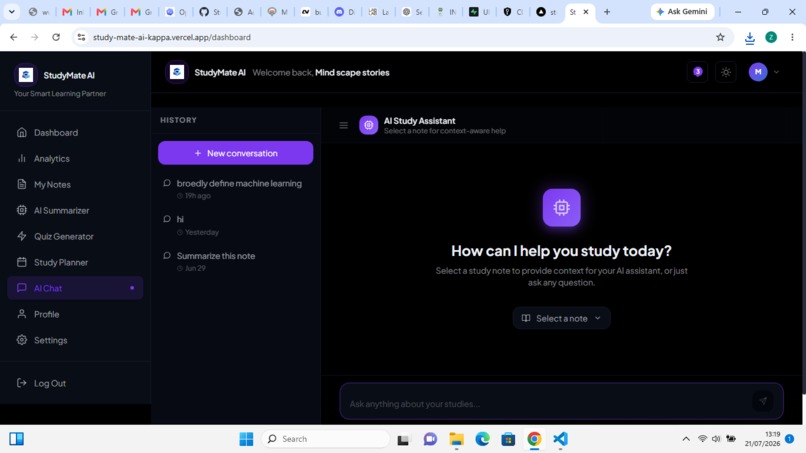The image size is (806, 453).
Task: Open Settings in the sidebar
Action: point(75,340)
